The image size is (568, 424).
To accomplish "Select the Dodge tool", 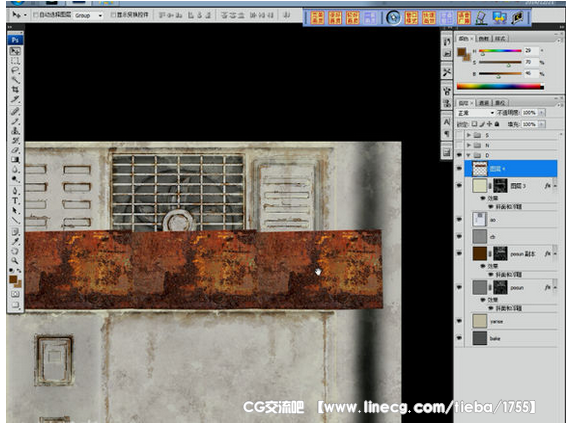I will pos(15,179).
